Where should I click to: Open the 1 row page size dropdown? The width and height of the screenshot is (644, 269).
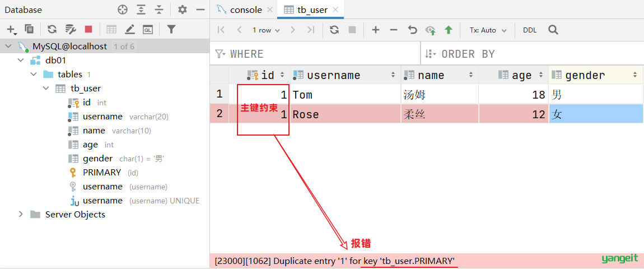[266, 30]
